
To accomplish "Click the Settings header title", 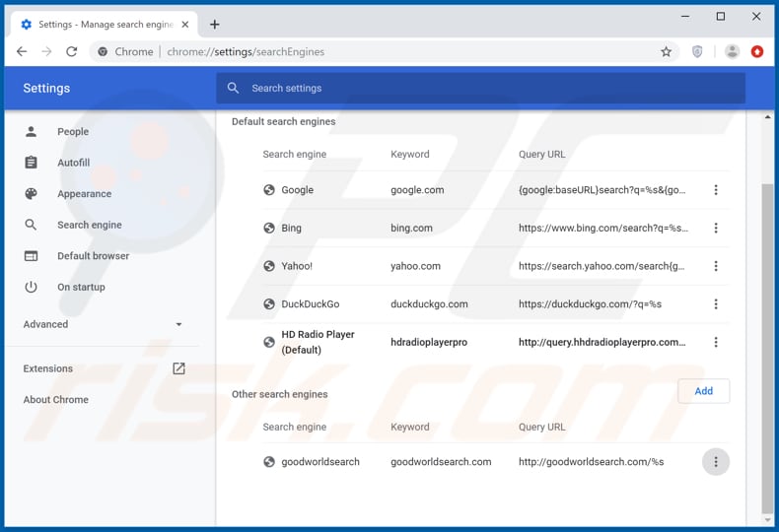I will (x=46, y=88).
